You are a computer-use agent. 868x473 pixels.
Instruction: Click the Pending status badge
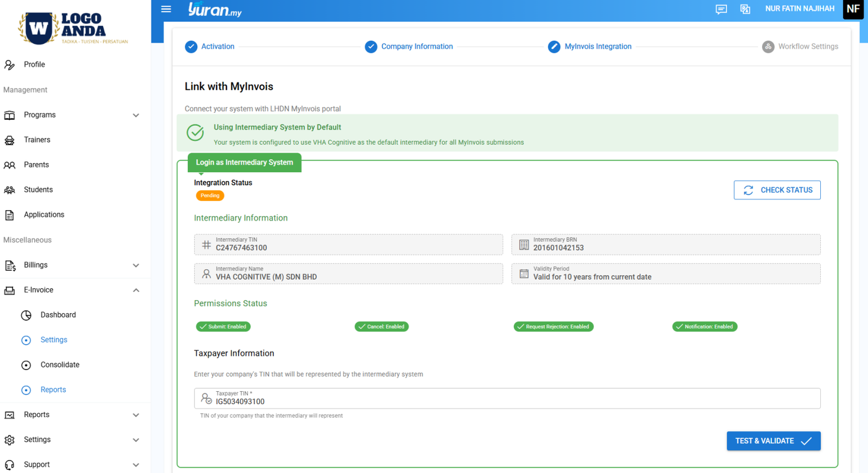[x=210, y=195]
